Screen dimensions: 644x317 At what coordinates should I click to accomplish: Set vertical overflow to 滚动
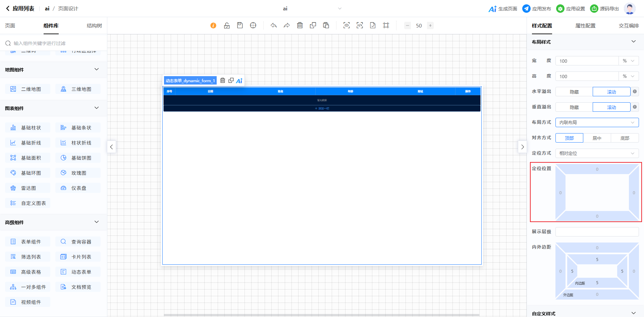[611, 107]
